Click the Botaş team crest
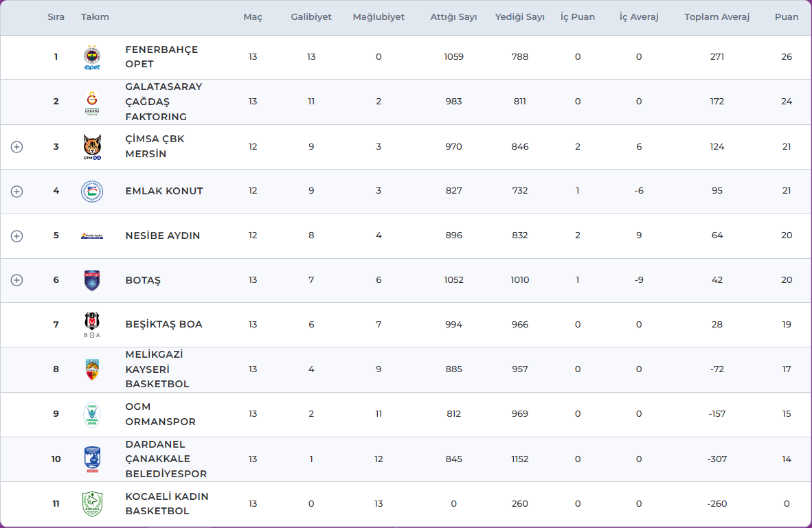The image size is (812, 528). click(x=92, y=280)
